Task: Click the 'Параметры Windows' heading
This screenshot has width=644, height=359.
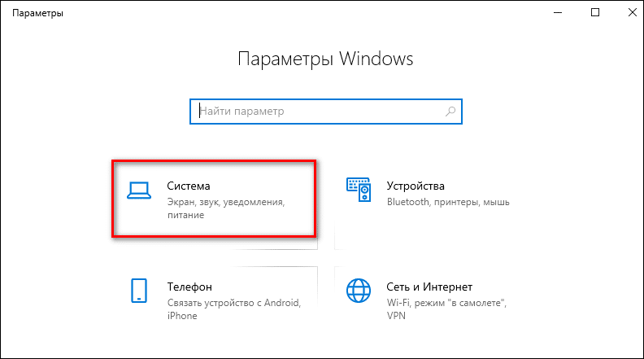Action: 325,59
